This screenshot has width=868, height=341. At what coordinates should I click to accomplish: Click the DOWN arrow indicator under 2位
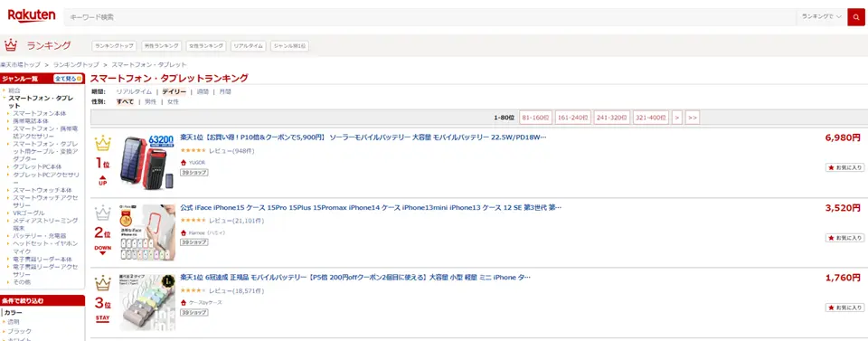pyautogui.click(x=102, y=251)
